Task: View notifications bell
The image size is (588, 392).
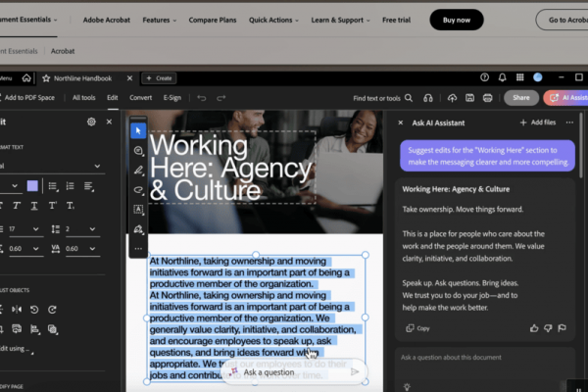Action: point(502,77)
